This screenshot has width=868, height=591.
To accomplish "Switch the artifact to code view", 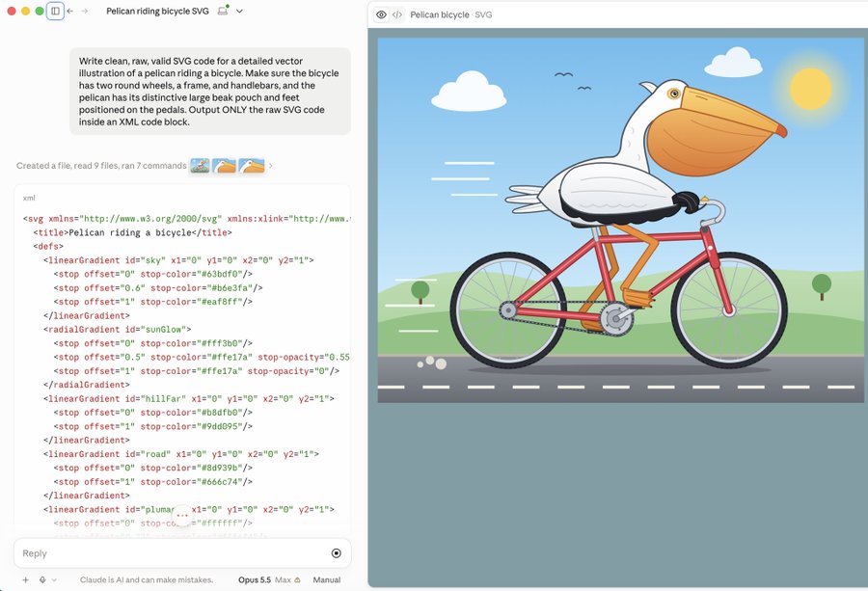I will pyautogui.click(x=397, y=14).
